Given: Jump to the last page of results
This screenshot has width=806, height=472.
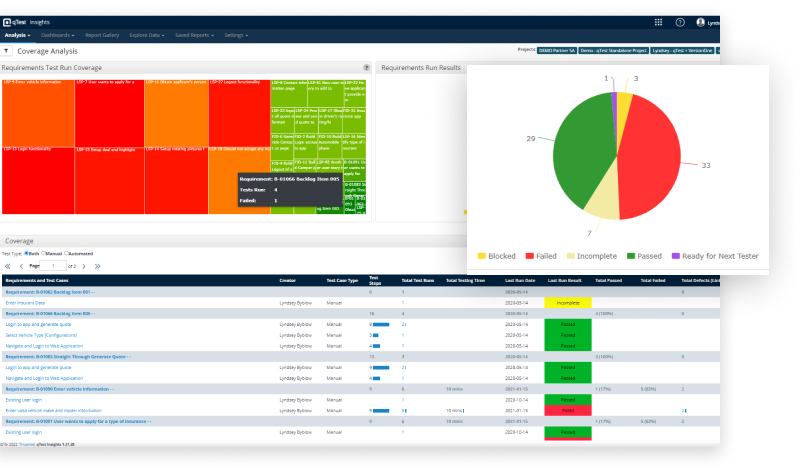Looking at the screenshot, I should pos(98,267).
